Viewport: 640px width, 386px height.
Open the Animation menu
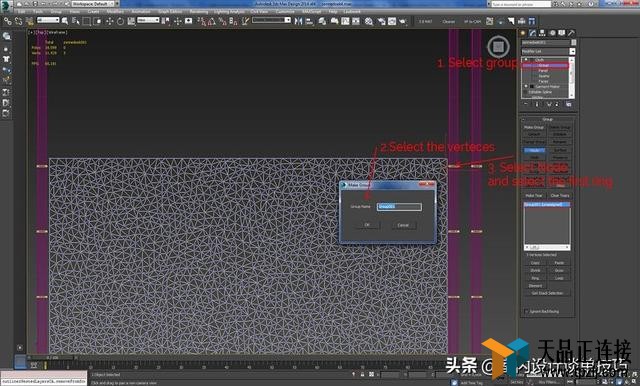[140, 12]
